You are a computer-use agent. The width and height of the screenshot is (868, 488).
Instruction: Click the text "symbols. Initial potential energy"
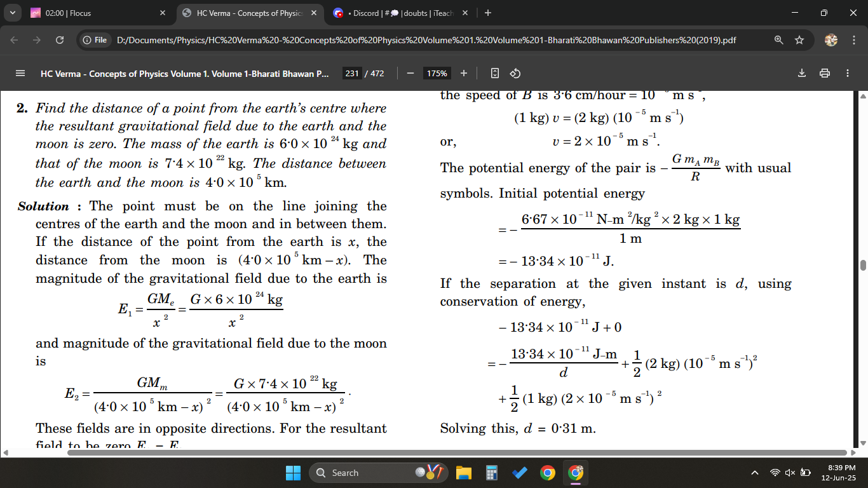(x=543, y=193)
